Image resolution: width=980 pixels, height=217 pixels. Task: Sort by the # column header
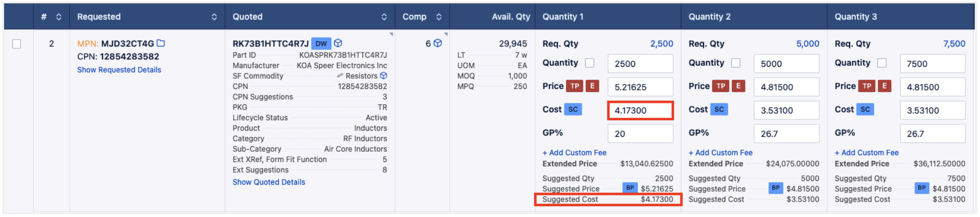pyautogui.click(x=59, y=17)
